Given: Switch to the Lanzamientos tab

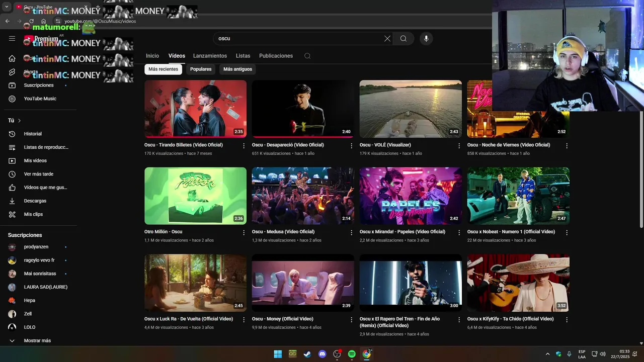Looking at the screenshot, I should pos(210,56).
